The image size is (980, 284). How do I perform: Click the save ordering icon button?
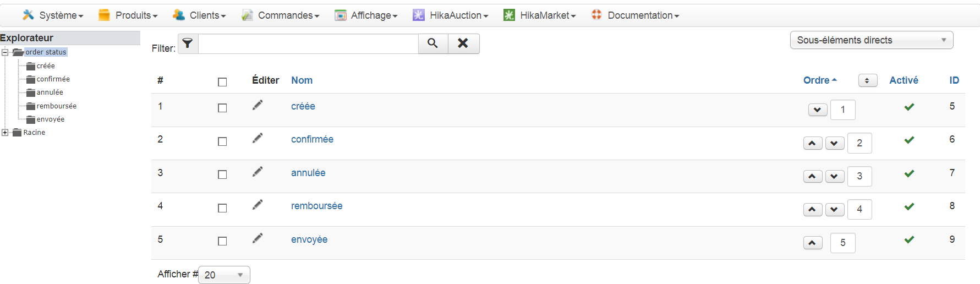pos(867,80)
